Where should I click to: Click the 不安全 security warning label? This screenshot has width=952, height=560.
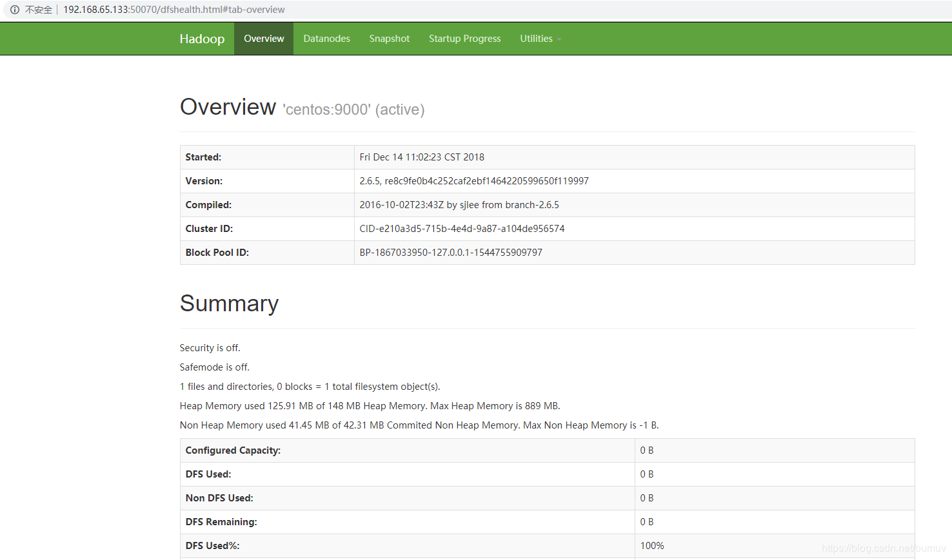click(x=39, y=10)
